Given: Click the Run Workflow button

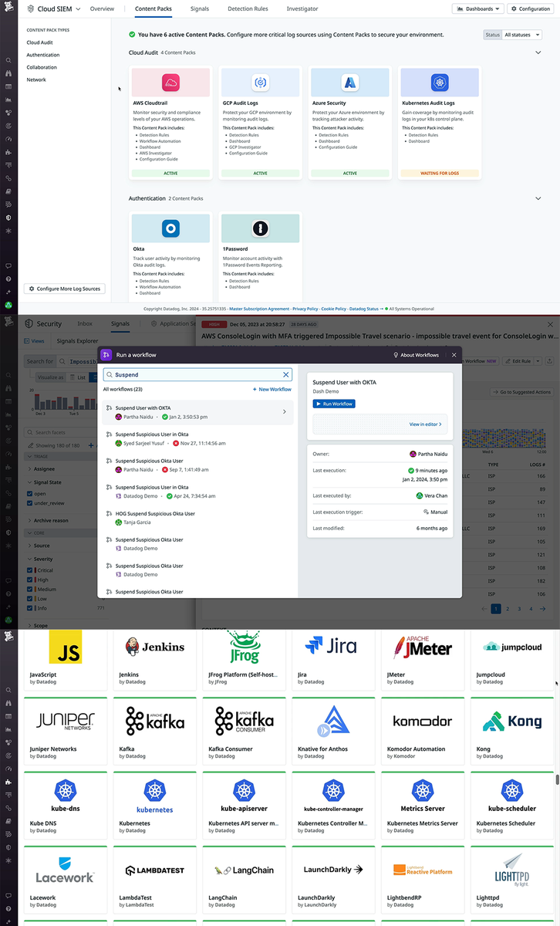Looking at the screenshot, I should [x=334, y=404].
